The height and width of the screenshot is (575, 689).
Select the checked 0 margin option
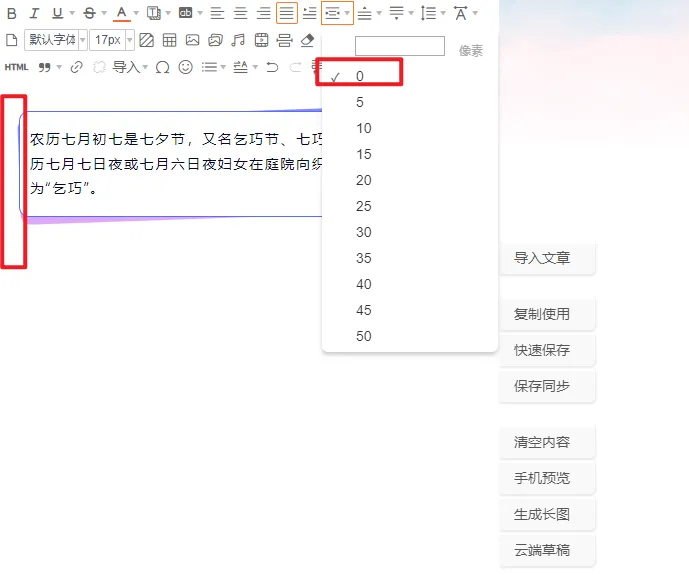[x=410, y=76]
